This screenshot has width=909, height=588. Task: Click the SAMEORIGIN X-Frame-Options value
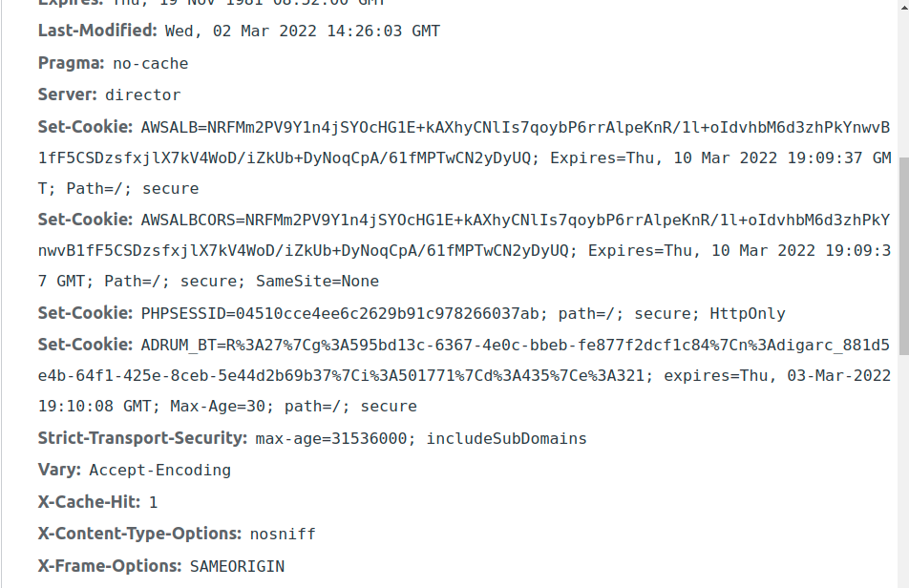click(238, 566)
